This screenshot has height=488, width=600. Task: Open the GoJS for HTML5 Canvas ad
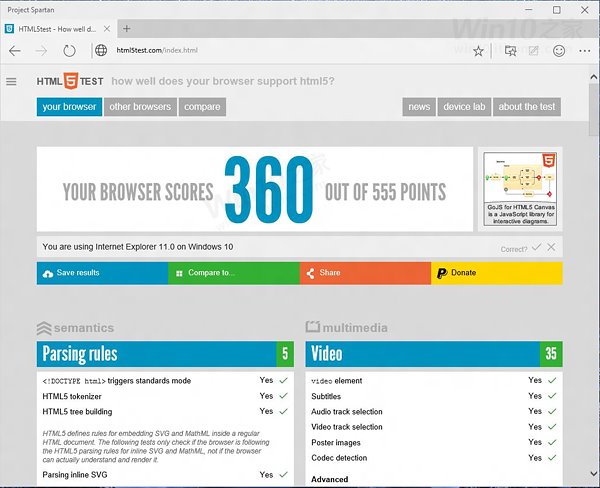[x=520, y=189]
